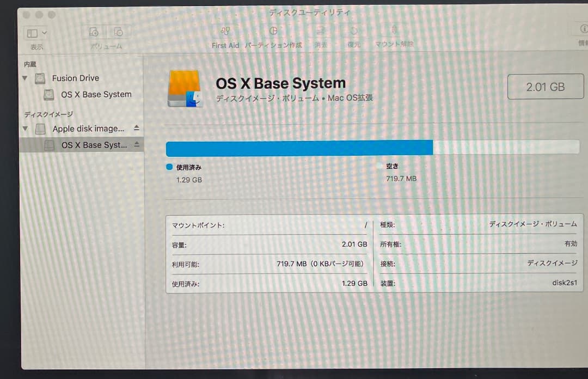Open the 表示 view dropdown
The height and width of the screenshot is (379, 588).
[x=35, y=33]
